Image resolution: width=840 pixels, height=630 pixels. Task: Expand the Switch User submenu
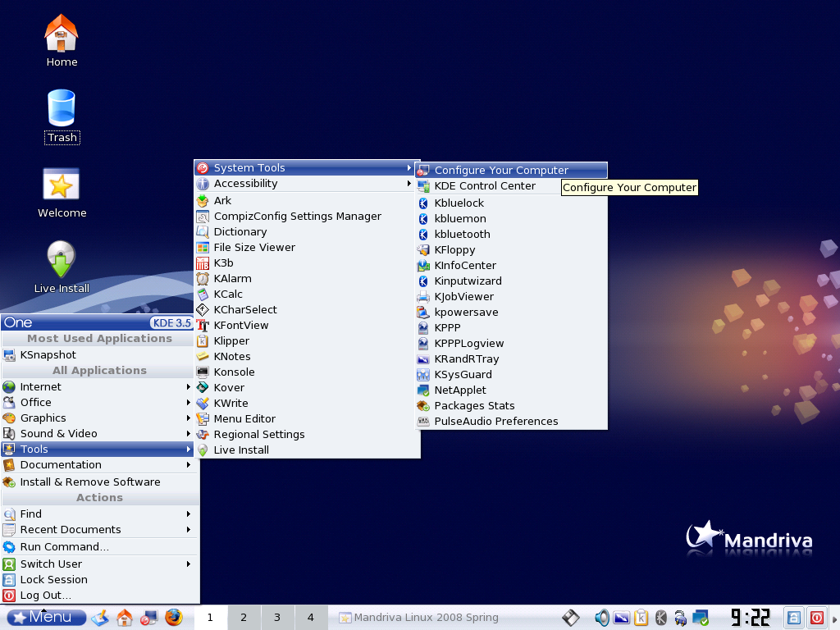point(51,564)
